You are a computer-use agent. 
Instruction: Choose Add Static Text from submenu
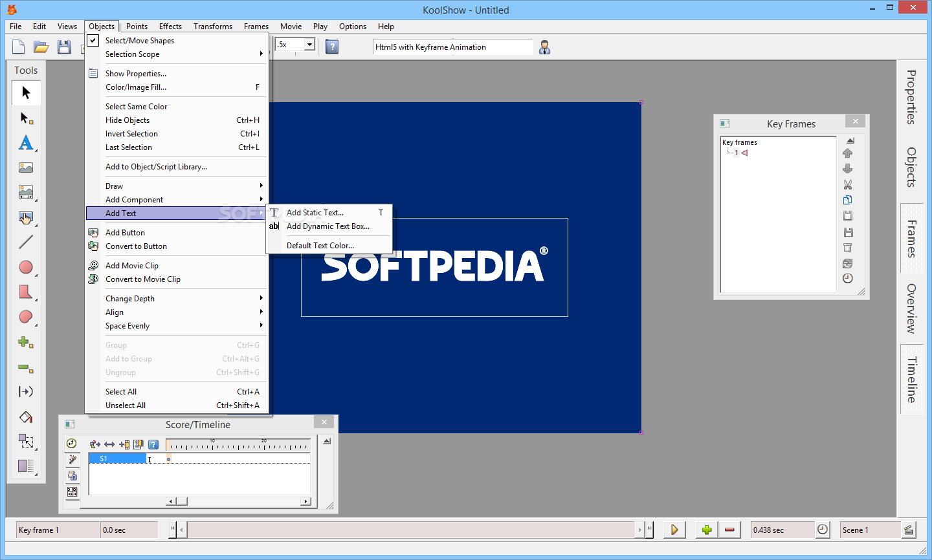pyautogui.click(x=329, y=213)
